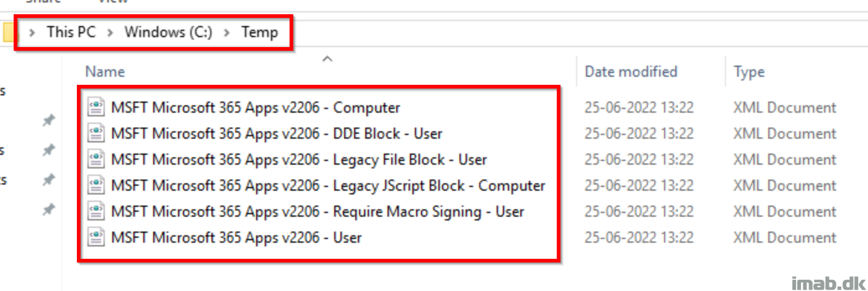Click the Legacy File Block - User file icon
Screen dimensions: 868x291
point(96,160)
